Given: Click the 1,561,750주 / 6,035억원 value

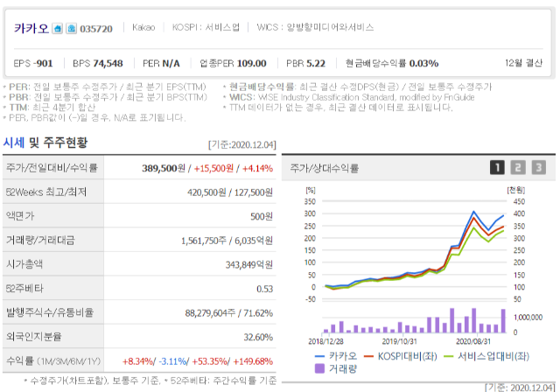Looking at the screenshot, I should [x=227, y=241].
